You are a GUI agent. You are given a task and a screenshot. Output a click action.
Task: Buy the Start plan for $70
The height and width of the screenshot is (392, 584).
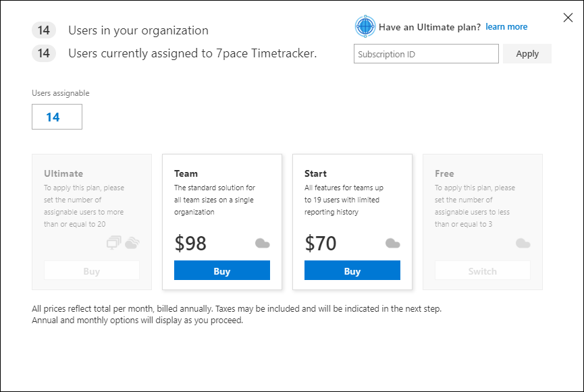pos(352,271)
